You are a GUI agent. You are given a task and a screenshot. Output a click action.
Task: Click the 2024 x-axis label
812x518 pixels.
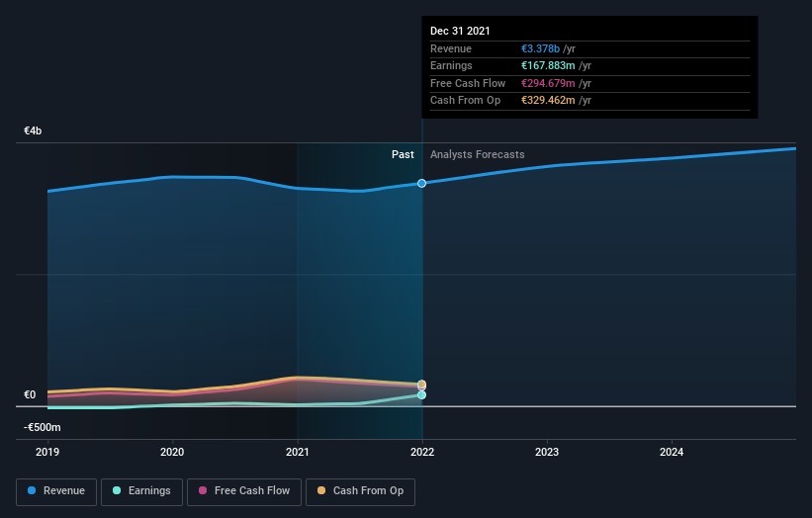point(672,453)
